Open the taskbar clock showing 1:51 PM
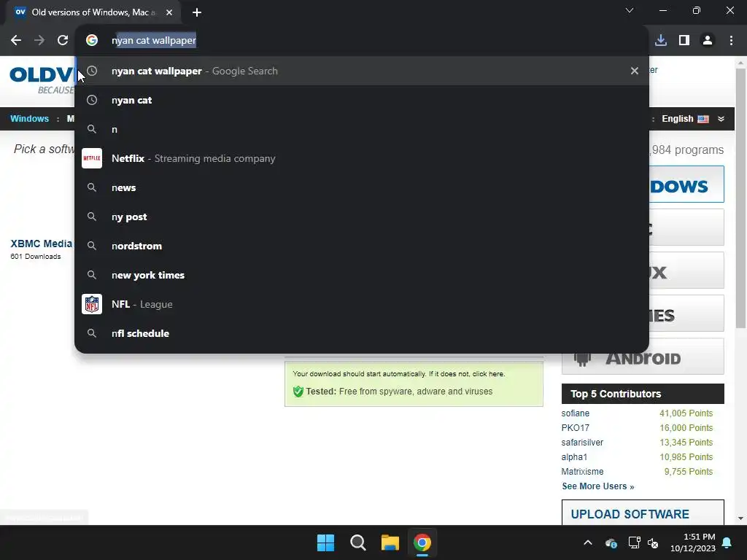The height and width of the screenshot is (560, 747). click(x=693, y=542)
